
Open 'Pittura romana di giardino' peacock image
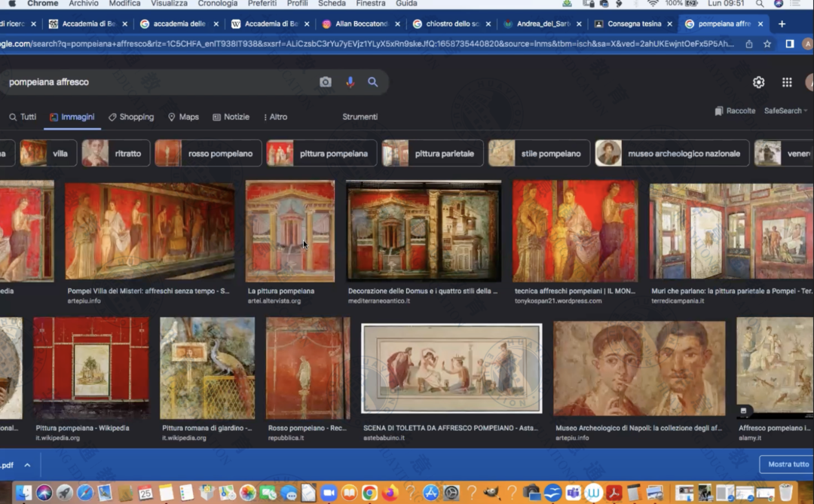[208, 368]
